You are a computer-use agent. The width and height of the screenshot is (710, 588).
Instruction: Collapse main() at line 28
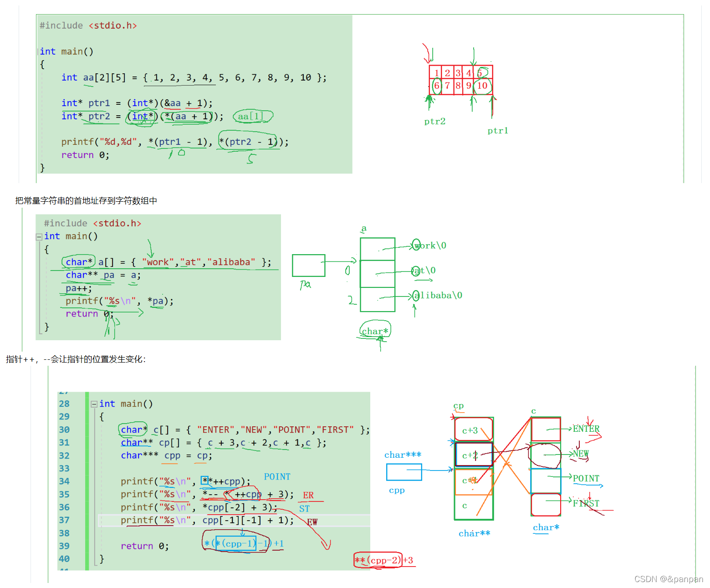94,404
